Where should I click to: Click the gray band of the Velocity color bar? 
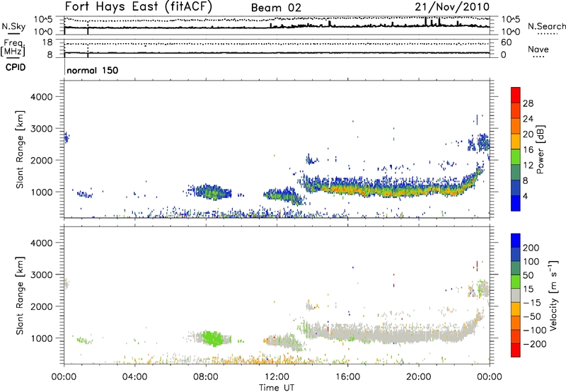click(516, 295)
